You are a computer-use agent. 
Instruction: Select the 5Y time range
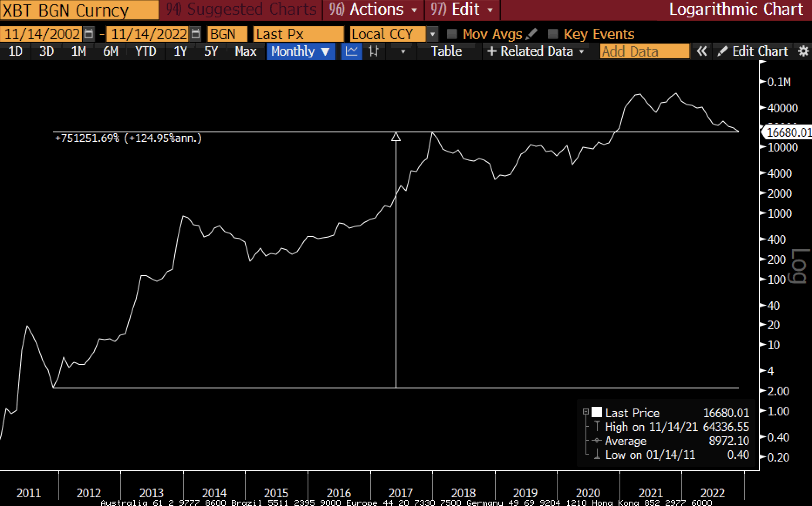click(x=211, y=51)
